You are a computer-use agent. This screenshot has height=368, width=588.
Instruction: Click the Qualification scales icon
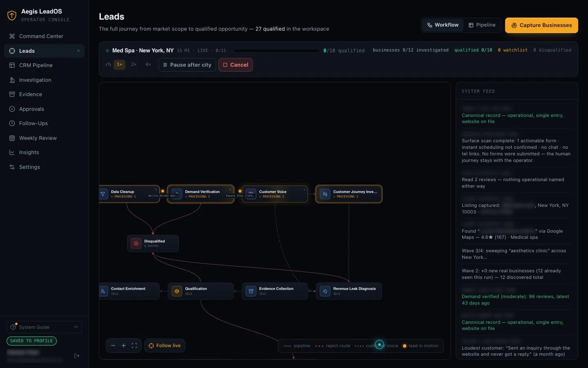(177, 291)
